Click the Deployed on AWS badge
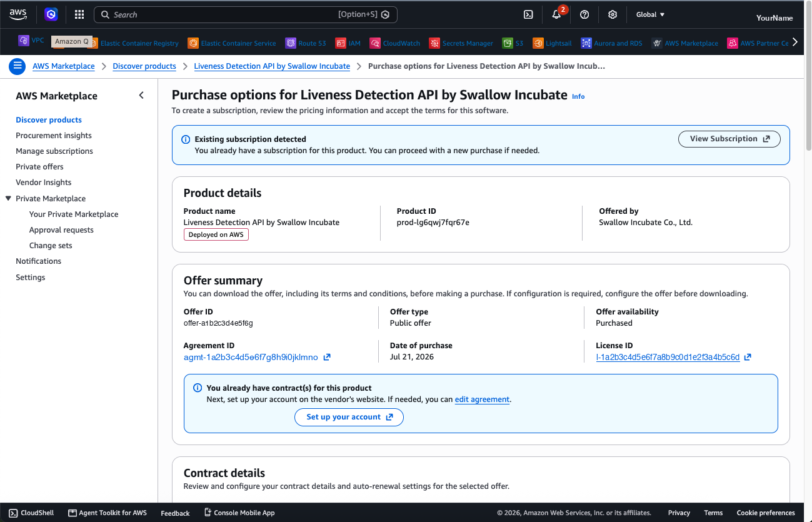812x522 pixels. pyautogui.click(x=216, y=234)
